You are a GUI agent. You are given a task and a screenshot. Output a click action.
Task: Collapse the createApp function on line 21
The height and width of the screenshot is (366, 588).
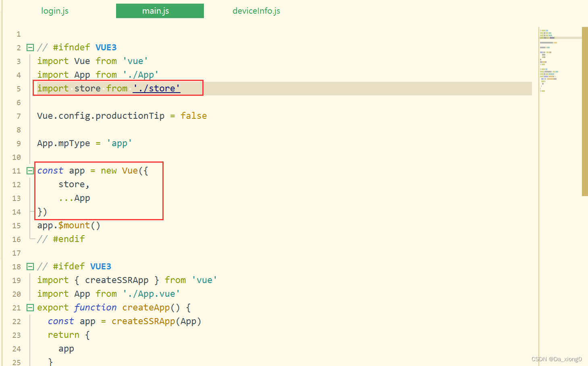tap(30, 308)
